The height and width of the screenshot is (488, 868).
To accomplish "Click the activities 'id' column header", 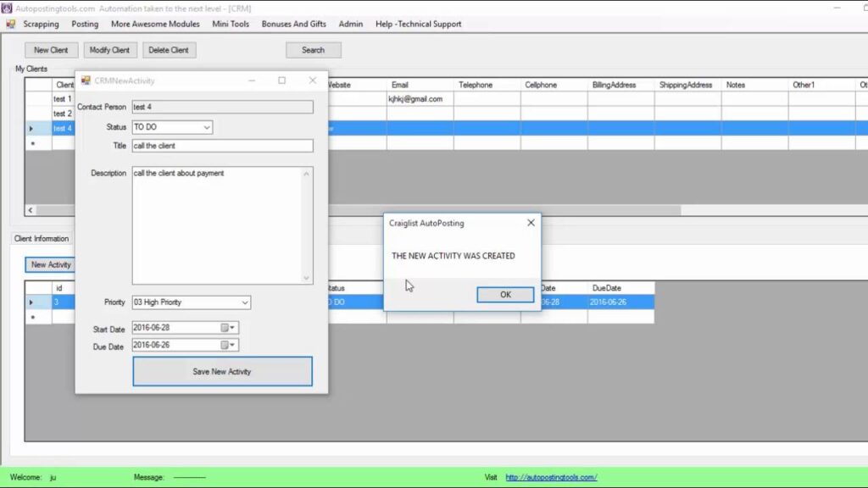I will [x=63, y=288].
